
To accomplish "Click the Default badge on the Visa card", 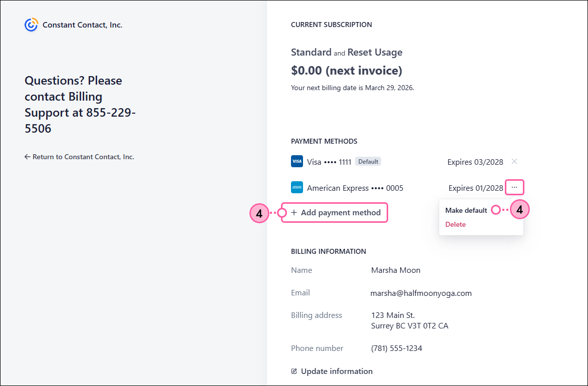I will [368, 161].
